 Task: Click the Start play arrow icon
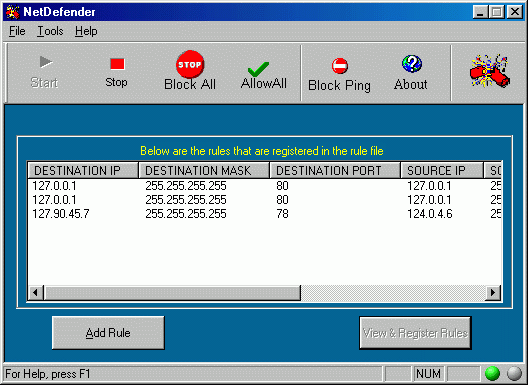coord(46,62)
